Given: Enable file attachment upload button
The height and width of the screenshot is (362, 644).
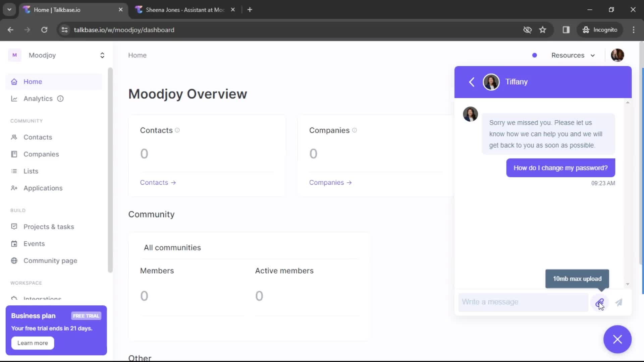Looking at the screenshot, I should pos(600,302).
